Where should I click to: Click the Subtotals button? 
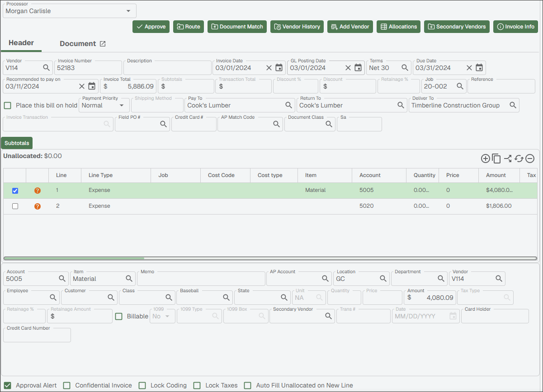point(17,143)
